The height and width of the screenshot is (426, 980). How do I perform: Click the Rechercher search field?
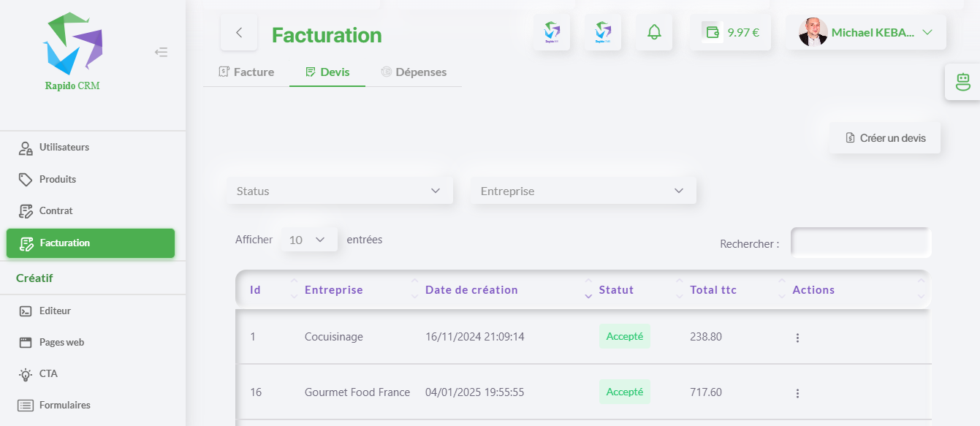point(861,243)
